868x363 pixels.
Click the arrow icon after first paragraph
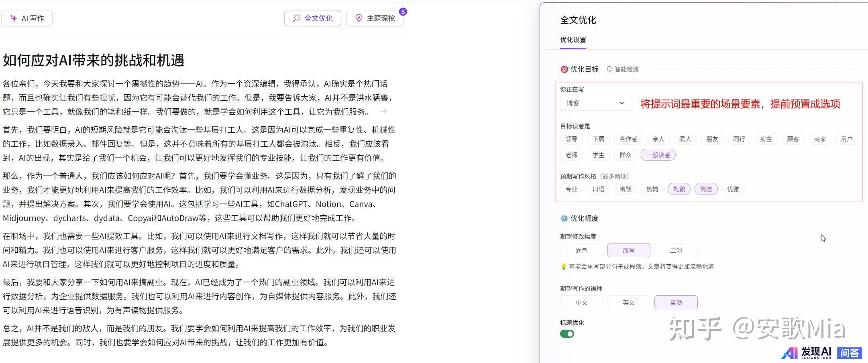click(383, 112)
